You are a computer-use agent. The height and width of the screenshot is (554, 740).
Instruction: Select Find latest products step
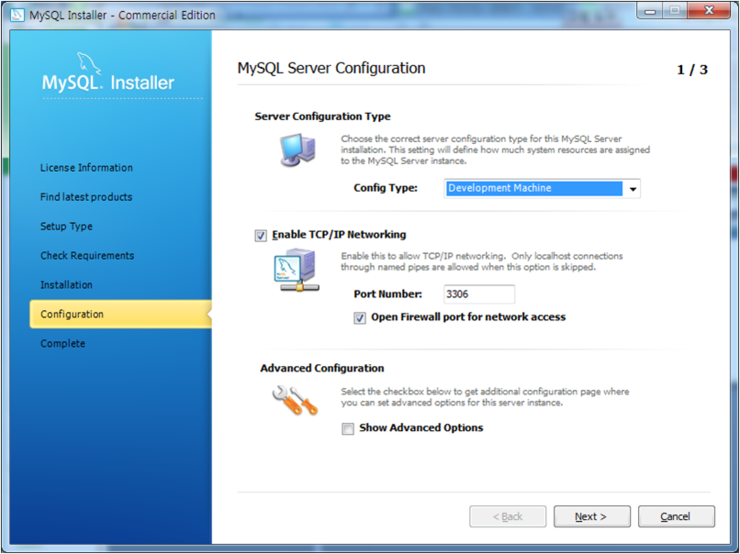click(x=86, y=197)
